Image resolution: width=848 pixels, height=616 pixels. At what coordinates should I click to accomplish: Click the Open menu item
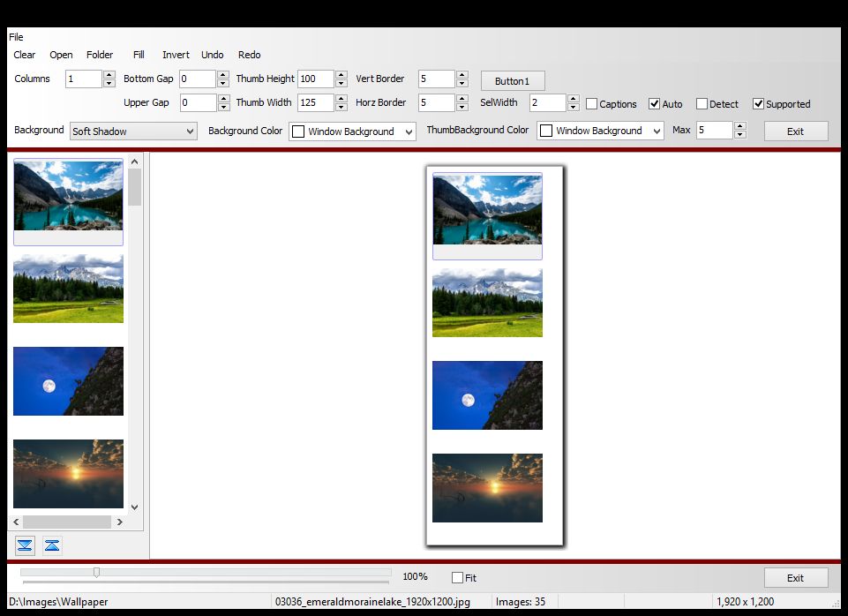[x=61, y=55]
